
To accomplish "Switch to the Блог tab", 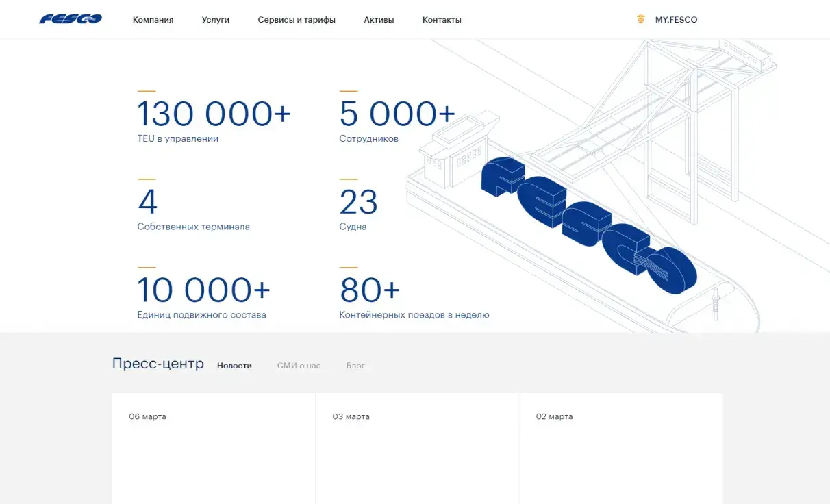I will (355, 366).
